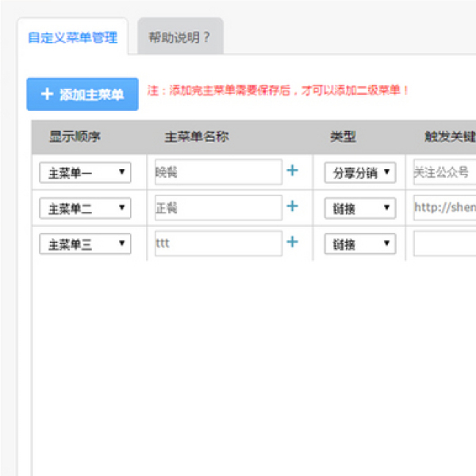
Task: Add submenu via plus icon next to 正餐
Action: (293, 207)
